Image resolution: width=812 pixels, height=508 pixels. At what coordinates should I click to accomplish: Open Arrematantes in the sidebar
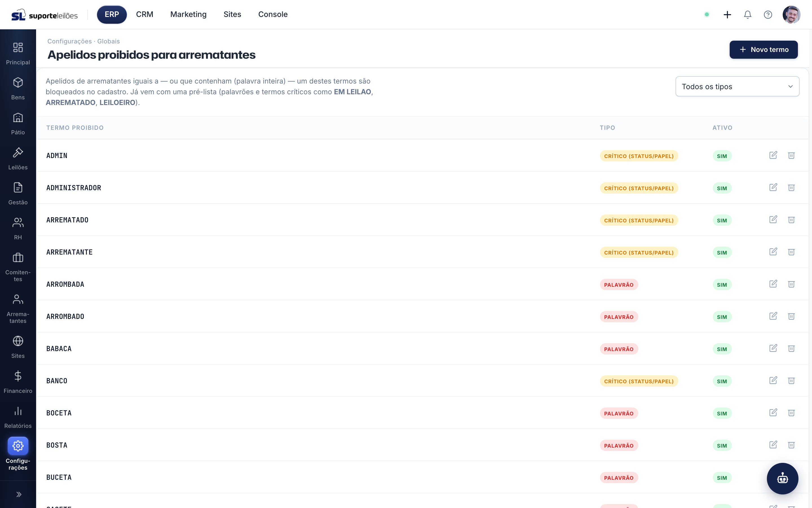click(18, 308)
